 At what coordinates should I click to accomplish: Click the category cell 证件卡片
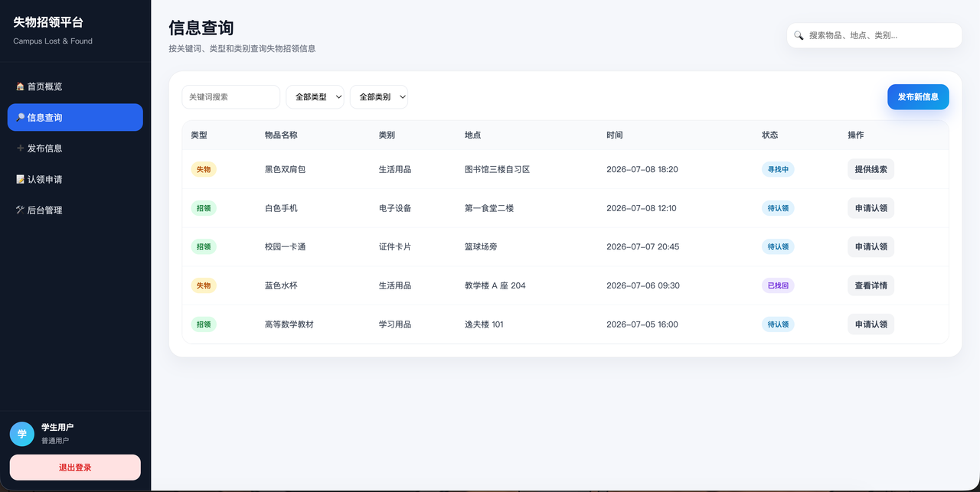(395, 246)
